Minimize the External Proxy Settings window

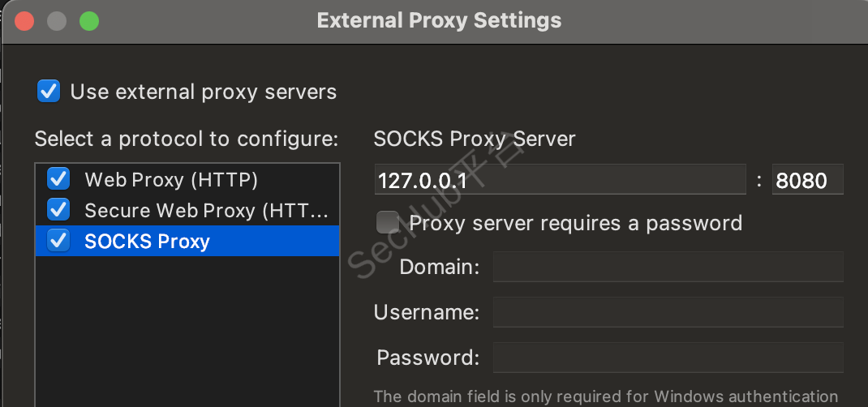click(57, 20)
